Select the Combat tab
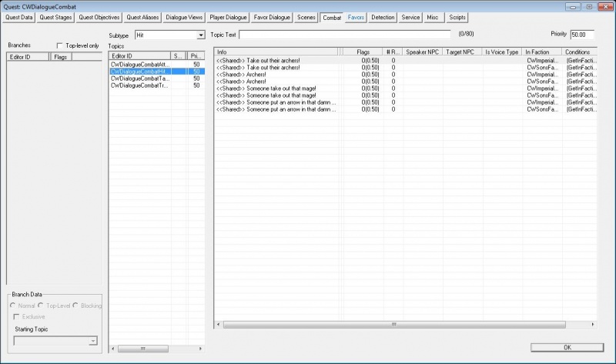 [332, 18]
